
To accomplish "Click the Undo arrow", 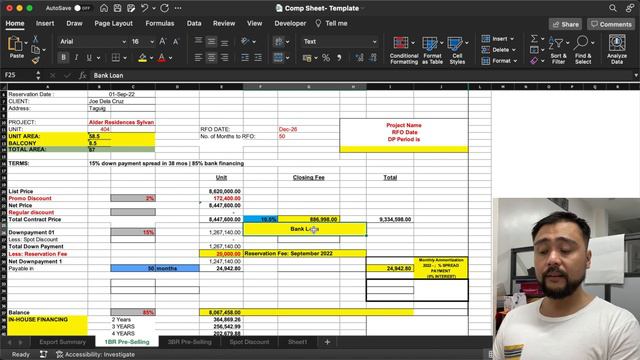I will (x=144, y=8).
